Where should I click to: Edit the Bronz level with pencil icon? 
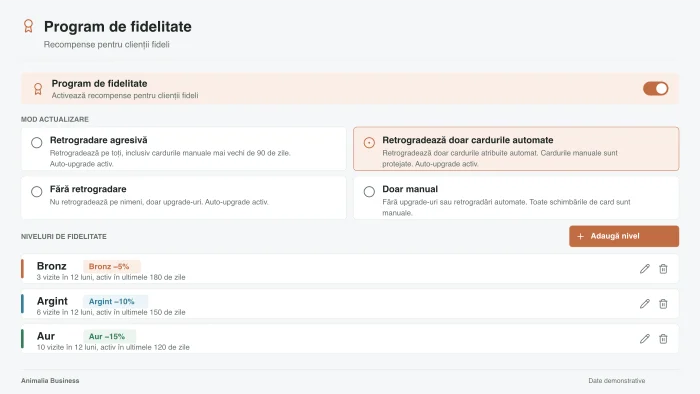[x=645, y=269]
